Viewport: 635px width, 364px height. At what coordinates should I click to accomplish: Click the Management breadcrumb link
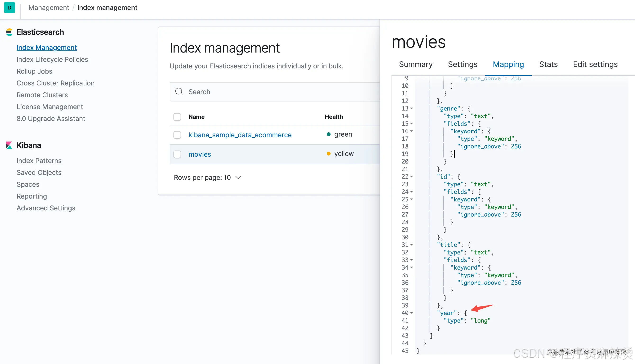click(49, 8)
